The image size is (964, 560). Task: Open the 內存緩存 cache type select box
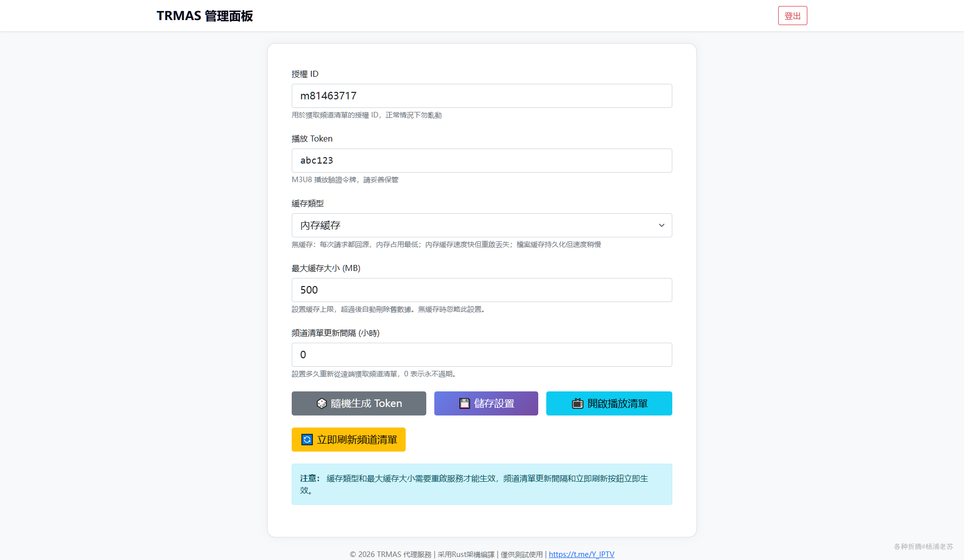point(472,225)
